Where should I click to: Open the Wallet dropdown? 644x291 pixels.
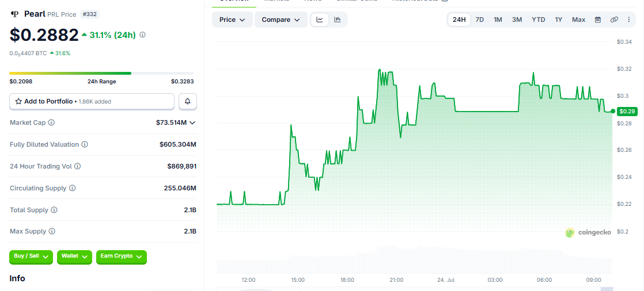74,256
